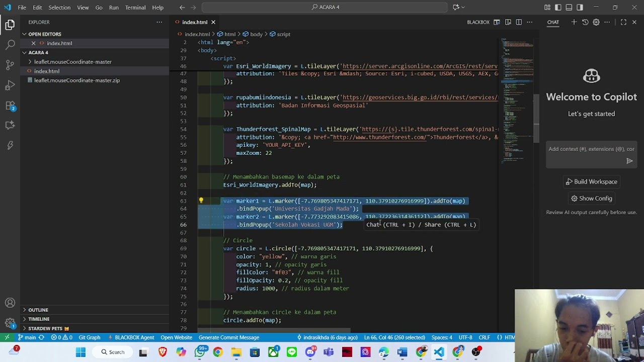Select the index.html editor tab
This screenshot has width=644, height=362.
194,22
